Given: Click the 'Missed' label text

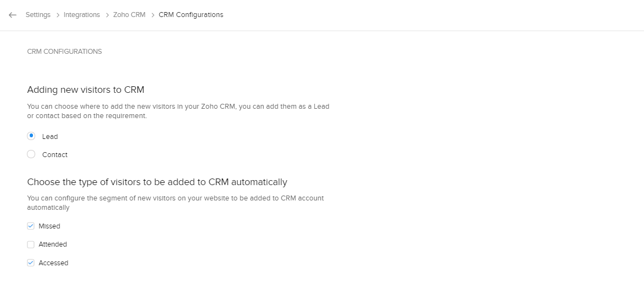Looking at the screenshot, I should 49,226.
